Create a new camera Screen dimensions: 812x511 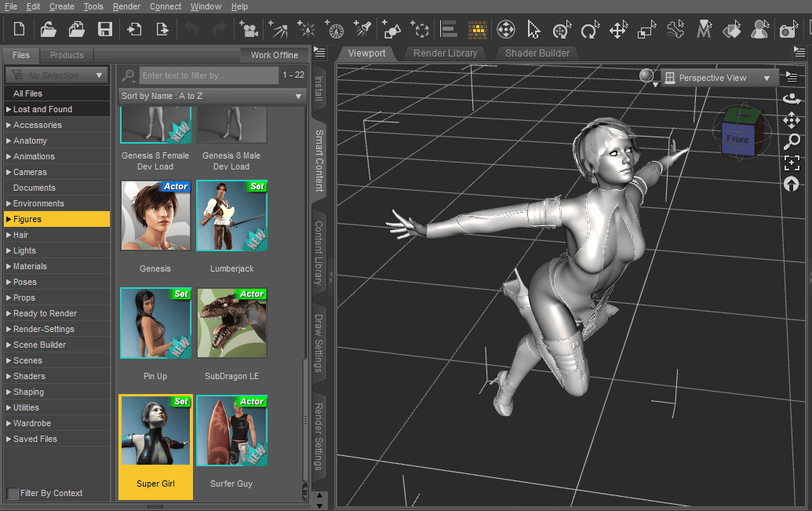(x=250, y=30)
